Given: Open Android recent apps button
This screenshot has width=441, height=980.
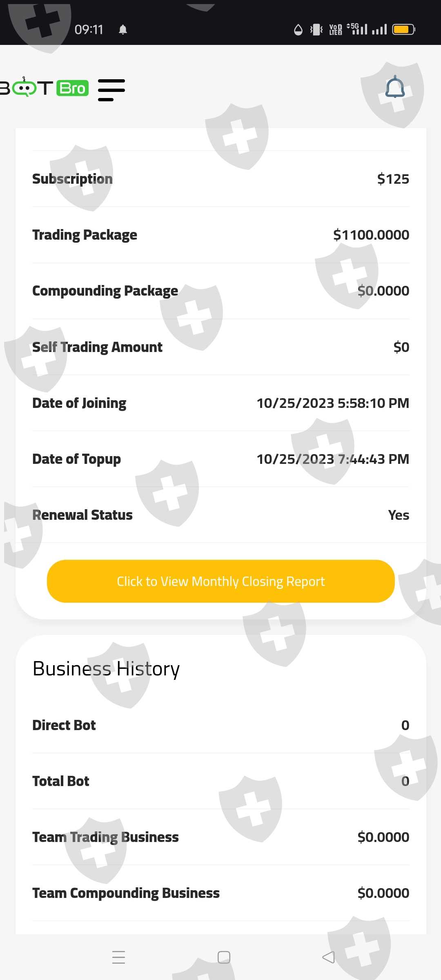Looking at the screenshot, I should click(118, 957).
